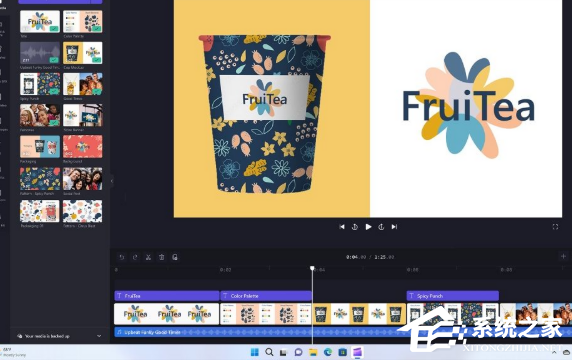Click the trash delete icon
This screenshot has width=572, height=361.
click(x=162, y=257)
